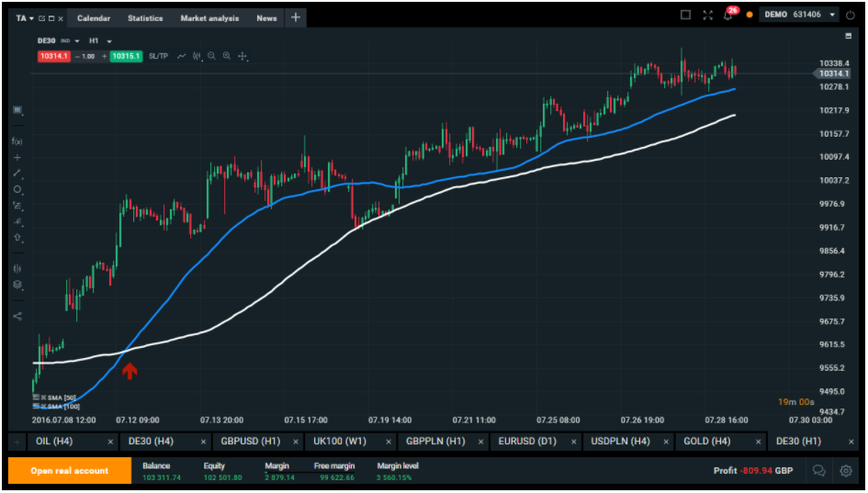Click the lot volume field showing 1.00
The width and height of the screenshot is (868, 493).
(x=87, y=56)
